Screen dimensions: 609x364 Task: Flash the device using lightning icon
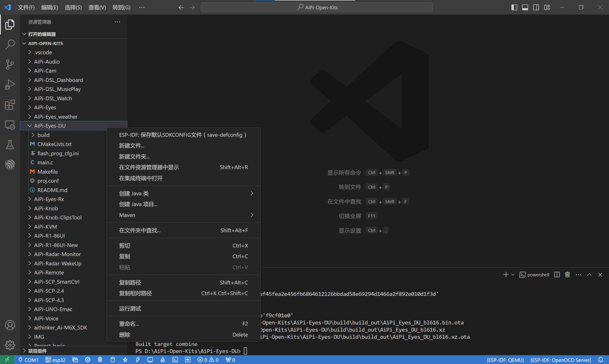coord(138,359)
